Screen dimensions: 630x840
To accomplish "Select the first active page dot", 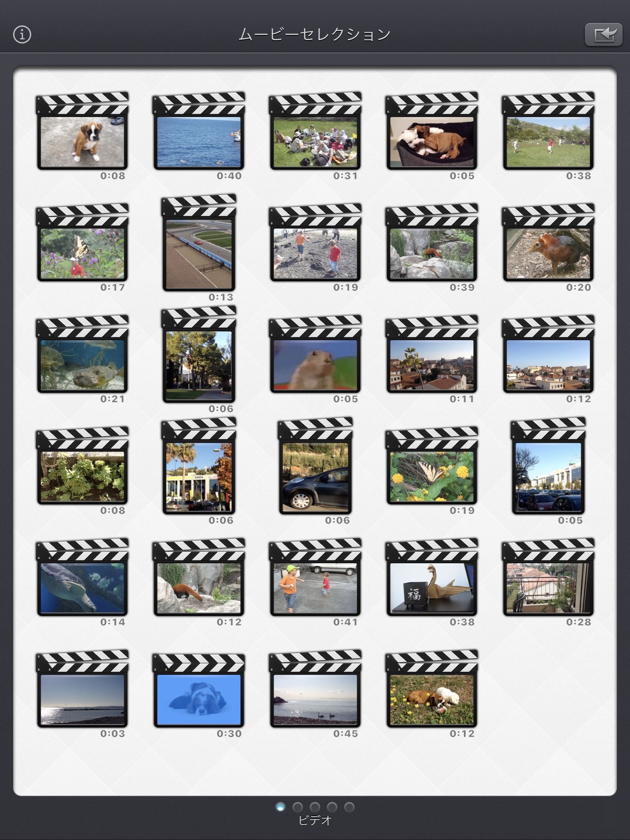I will 281,807.
